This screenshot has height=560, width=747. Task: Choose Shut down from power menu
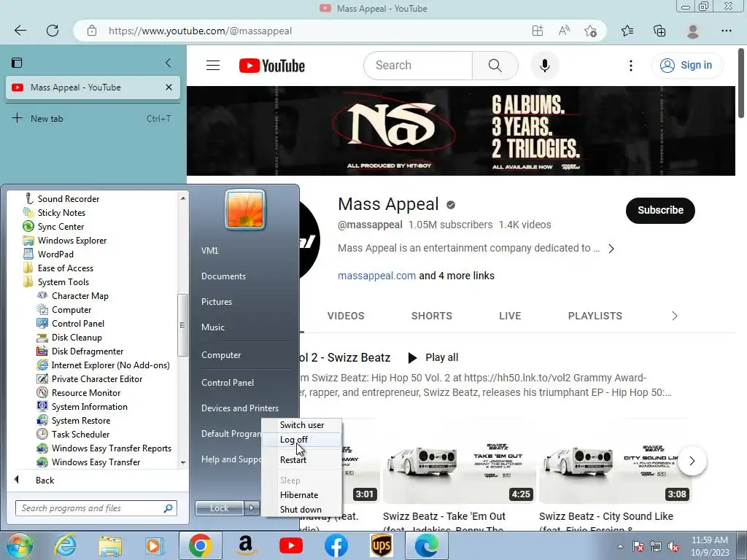(301, 510)
